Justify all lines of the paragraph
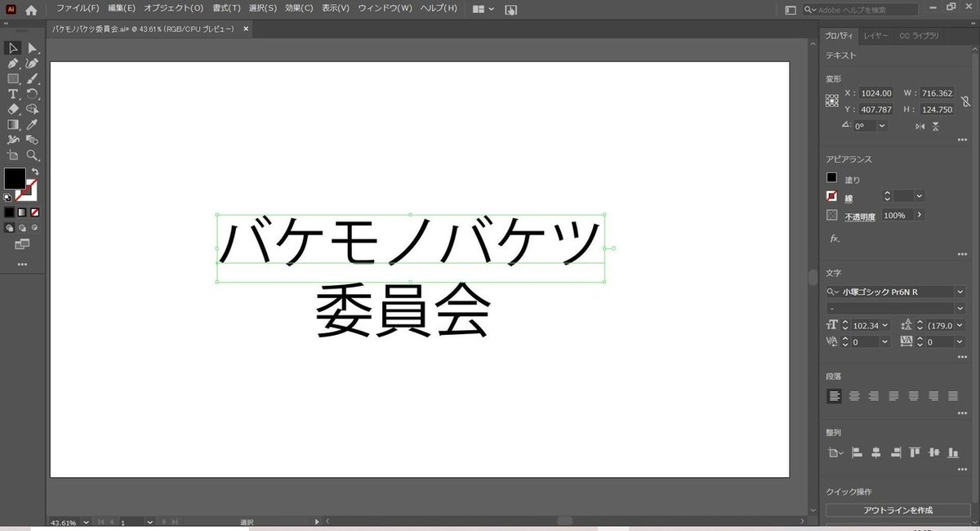The height and width of the screenshot is (531, 980). (953, 395)
